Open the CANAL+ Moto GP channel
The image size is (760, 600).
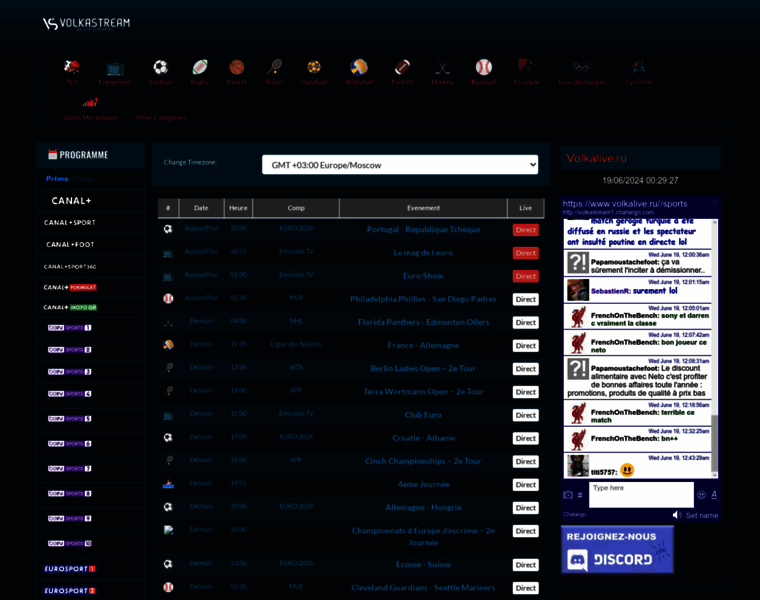70,307
